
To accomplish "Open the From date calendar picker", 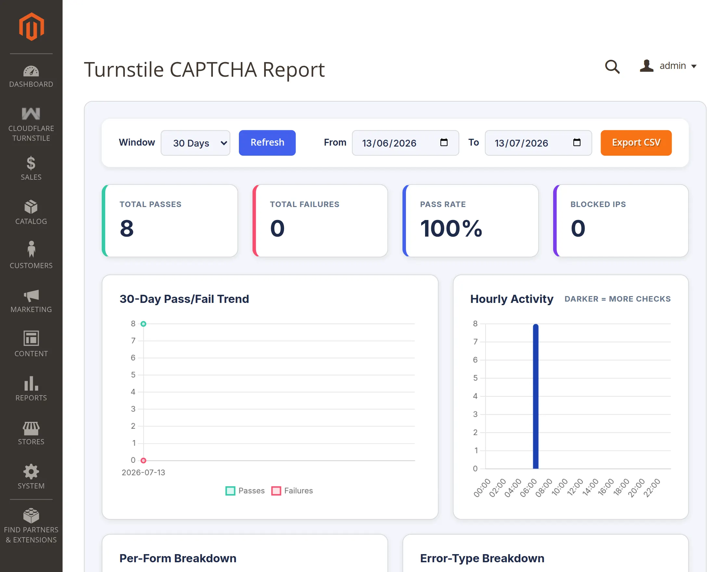I will point(444,142).
